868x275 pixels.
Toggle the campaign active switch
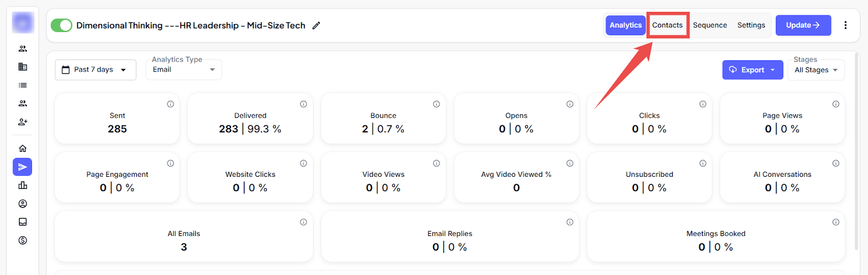pyautogui.click(x=61, y=25)
